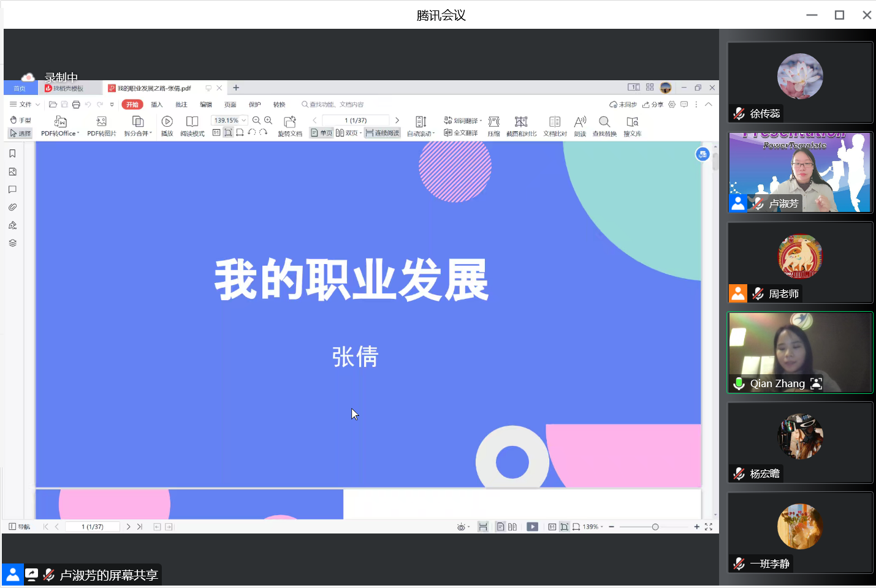Open the bookmark panel in left sidebar
The height and width of the screenshot is (588, 876).
point(12,154)
